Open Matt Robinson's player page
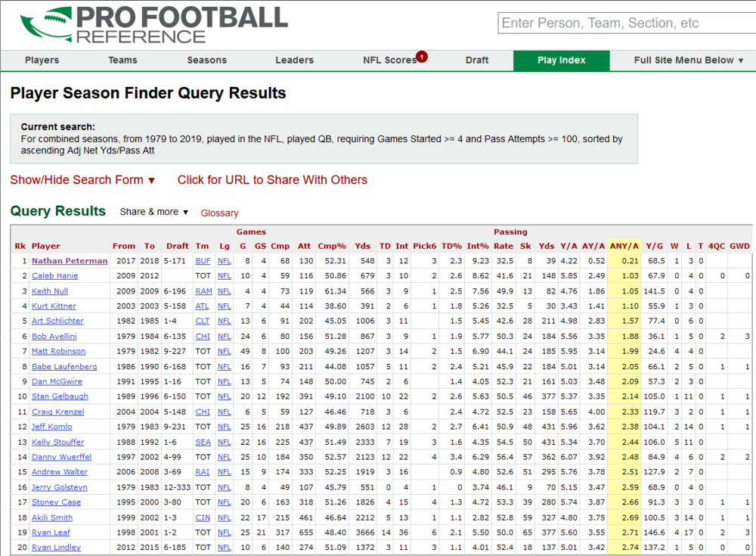The image size is (756, 556). click(58, 351)
